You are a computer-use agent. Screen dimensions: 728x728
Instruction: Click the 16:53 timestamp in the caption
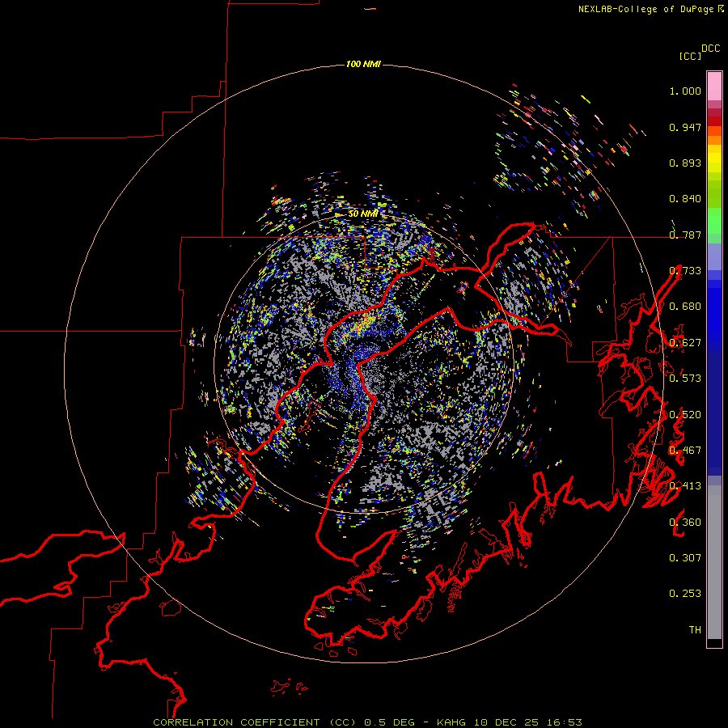564,722
